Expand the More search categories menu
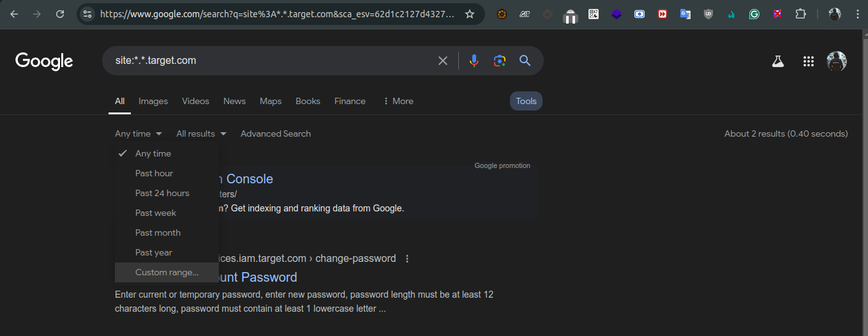868x336 pixels. tap(398, 101)
